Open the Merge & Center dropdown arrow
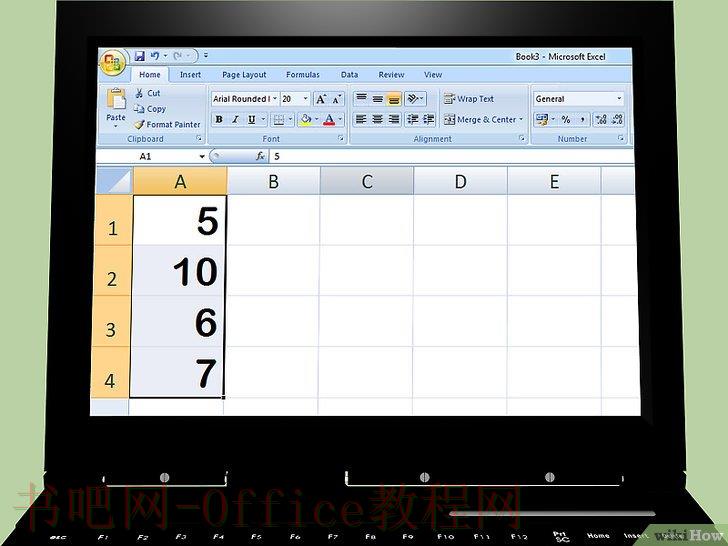Screen dimensions: 728x546 pyautogui.click(x=521, y=120)
